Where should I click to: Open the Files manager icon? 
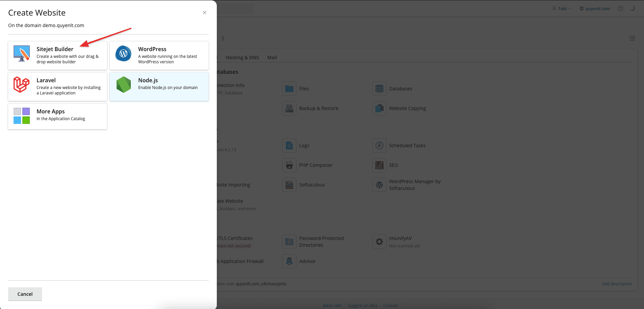pos(289,89)
